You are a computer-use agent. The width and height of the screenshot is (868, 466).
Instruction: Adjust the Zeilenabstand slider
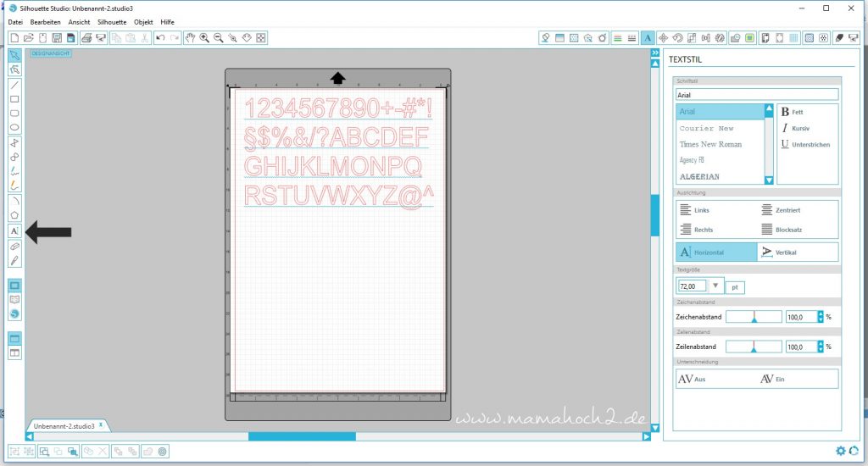pyautogui.click(x=754, y=347)
